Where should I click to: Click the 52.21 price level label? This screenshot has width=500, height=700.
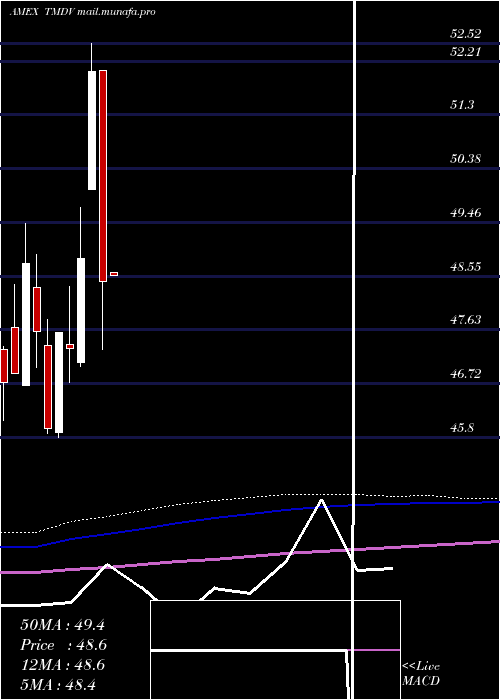click(x=466, y=52)
